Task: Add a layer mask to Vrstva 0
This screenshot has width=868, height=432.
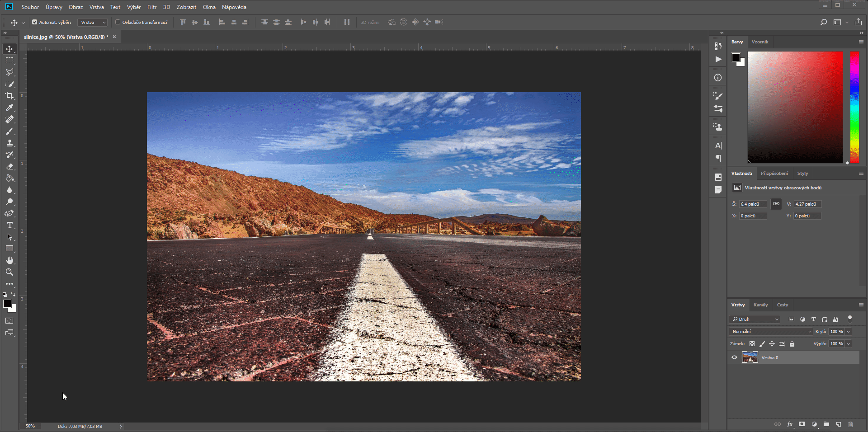Action: (x=801, y=424)
